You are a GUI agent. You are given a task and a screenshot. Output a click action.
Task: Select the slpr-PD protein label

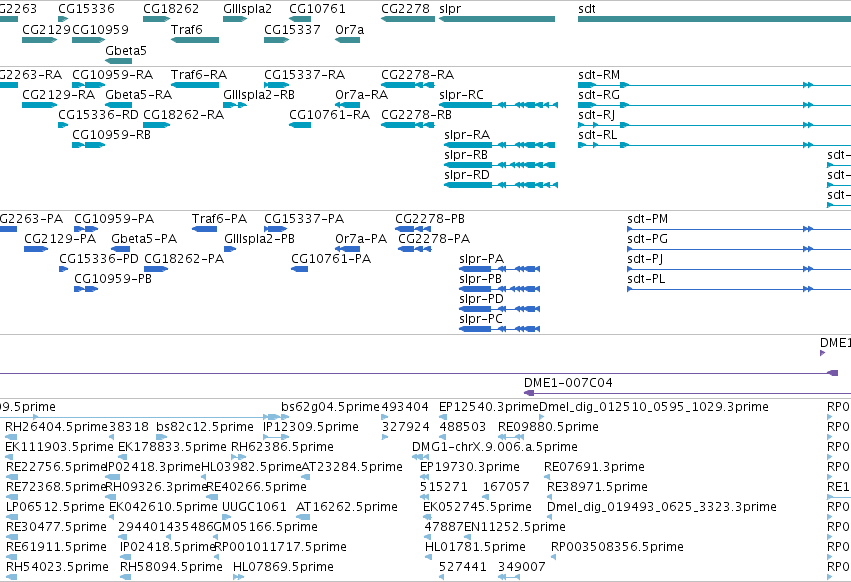[481, 299]
